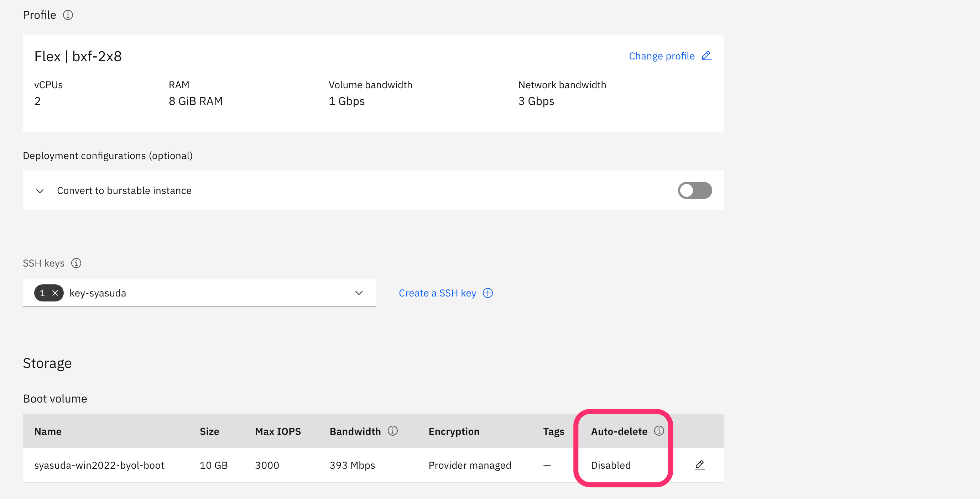Click the Change profile link
The width and height of the screenshot is (980, 499).
[x=661, y=56]
